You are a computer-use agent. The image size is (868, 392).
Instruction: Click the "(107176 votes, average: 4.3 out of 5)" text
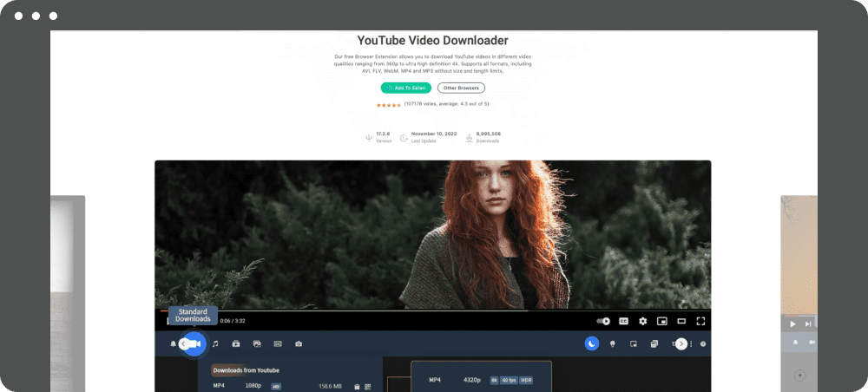point(446,104)
